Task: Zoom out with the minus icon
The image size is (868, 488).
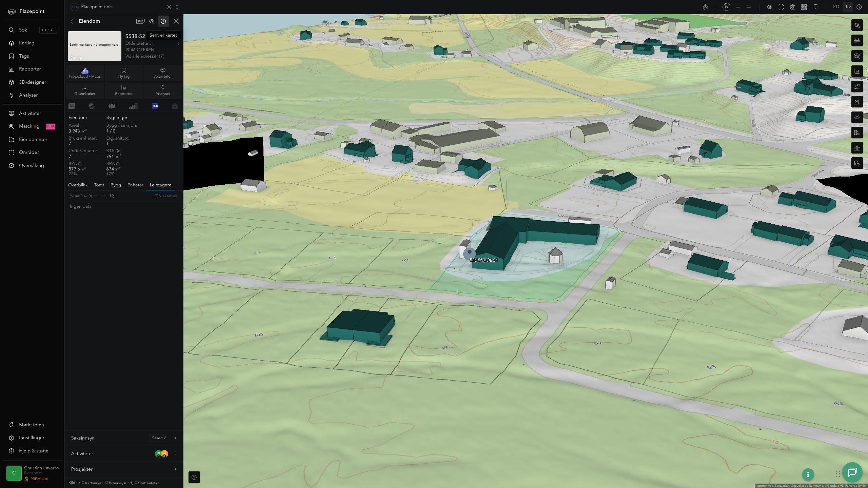Action: [749, 7]
